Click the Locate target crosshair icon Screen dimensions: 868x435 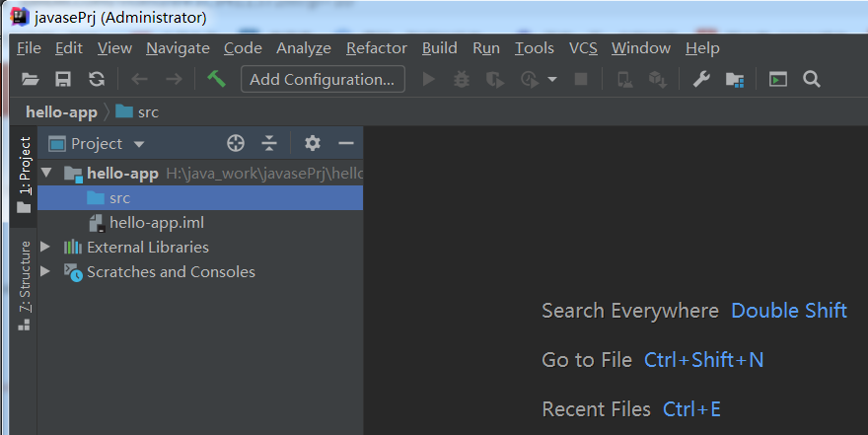tap(235, 144)
